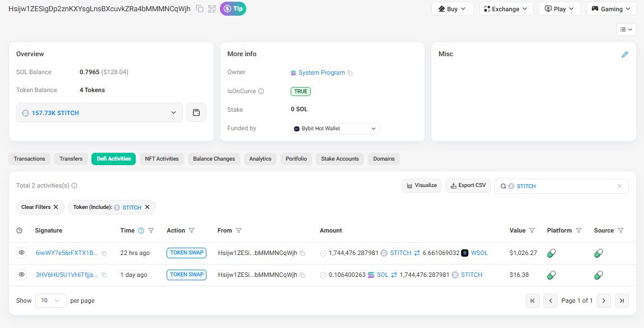The image size is (644, 328).
Task: Open the Time column filter
Action: pyautogui.click(x=151, y=231)
